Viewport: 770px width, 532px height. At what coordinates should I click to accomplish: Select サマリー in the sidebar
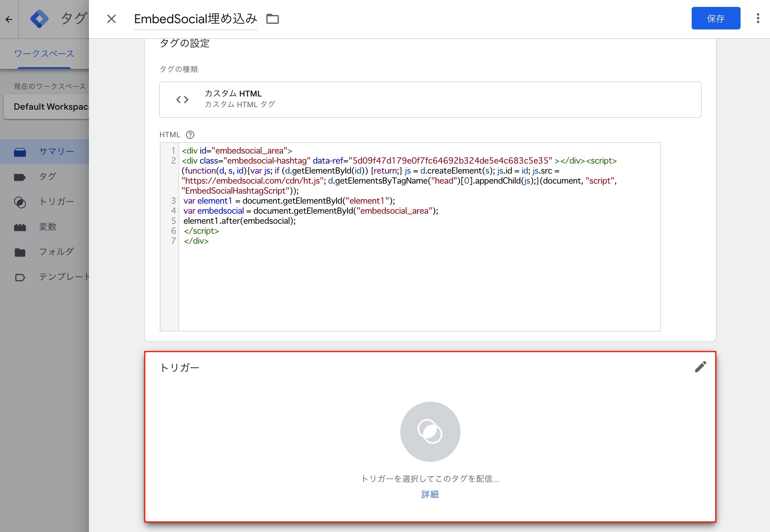tap(45, 152)
